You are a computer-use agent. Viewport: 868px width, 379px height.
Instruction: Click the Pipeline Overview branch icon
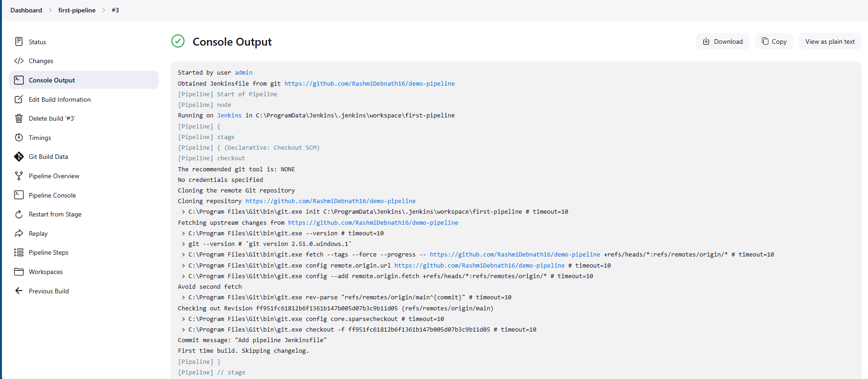(x=19, y=176)
